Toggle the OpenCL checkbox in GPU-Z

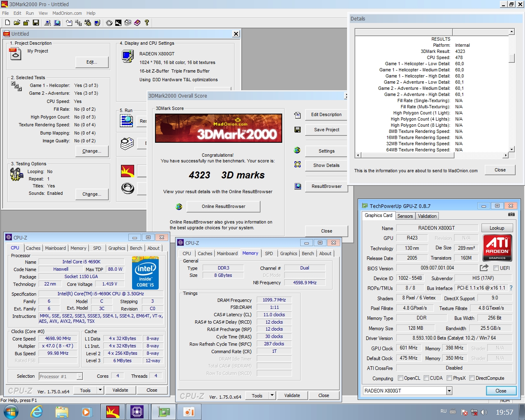pyautogui.click(x=401, y=378)
